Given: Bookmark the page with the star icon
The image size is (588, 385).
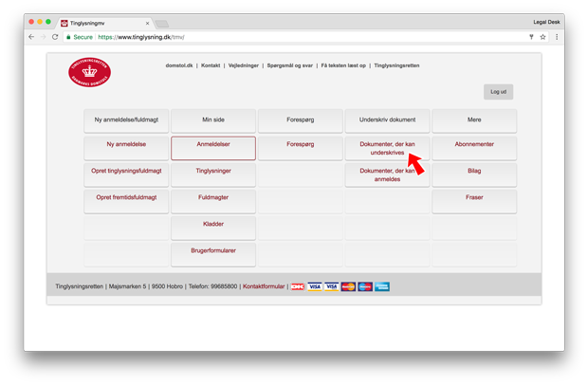Looking at the screenshot, I should [x=542, y=37].
